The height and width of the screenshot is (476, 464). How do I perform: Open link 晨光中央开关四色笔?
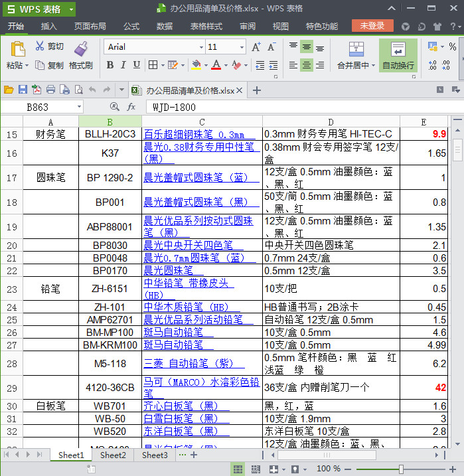click(188, 245)
